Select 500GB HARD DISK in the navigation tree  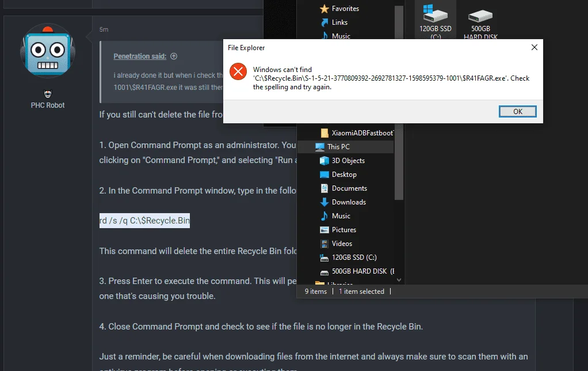[x=363, y=271]
